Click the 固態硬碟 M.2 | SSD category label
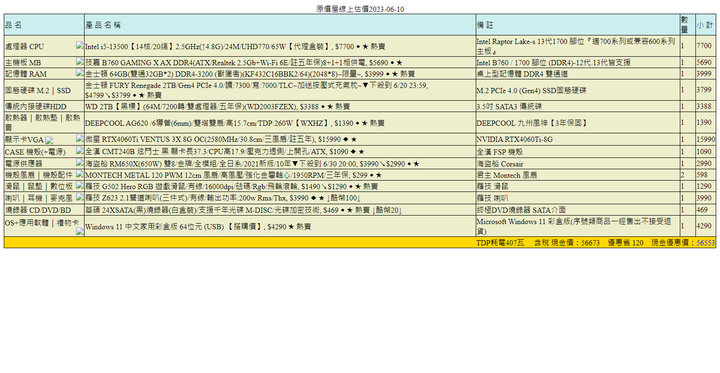Viewport: 720px width, 373px height. tap(38, 90)
